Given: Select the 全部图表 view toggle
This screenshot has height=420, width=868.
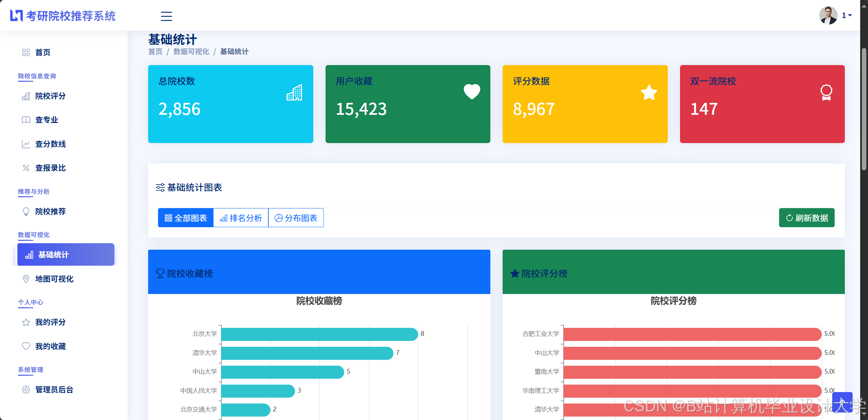Looking at the screenshot, I should 186,218.
